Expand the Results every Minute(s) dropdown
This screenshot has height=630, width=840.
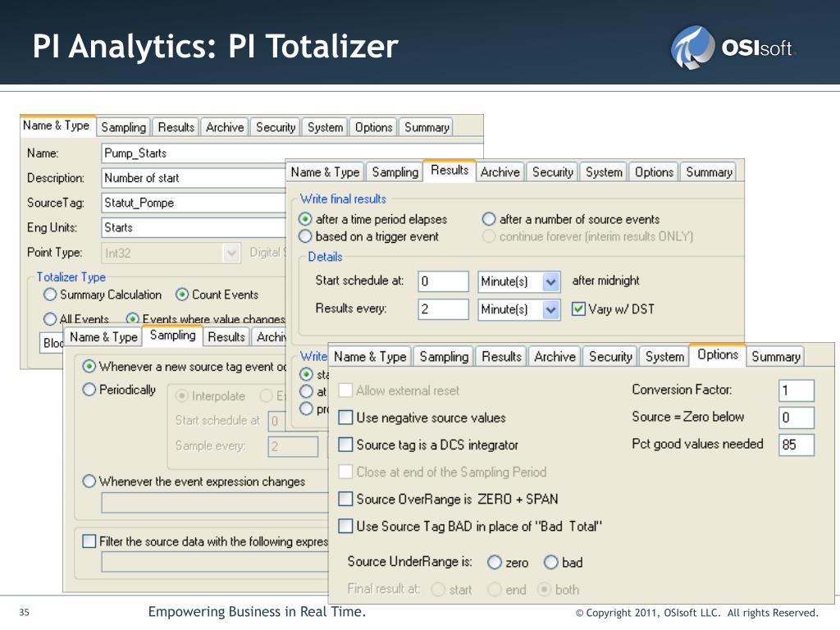click(551, 309)
